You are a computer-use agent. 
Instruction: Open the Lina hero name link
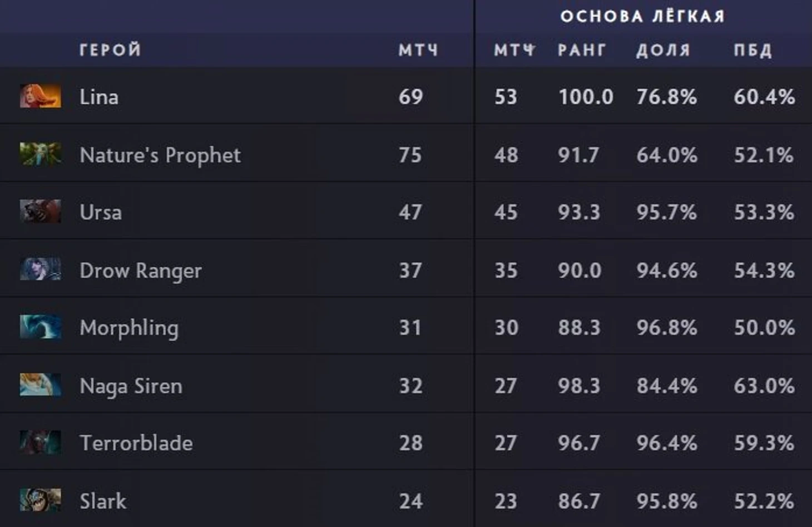(99, 97)
